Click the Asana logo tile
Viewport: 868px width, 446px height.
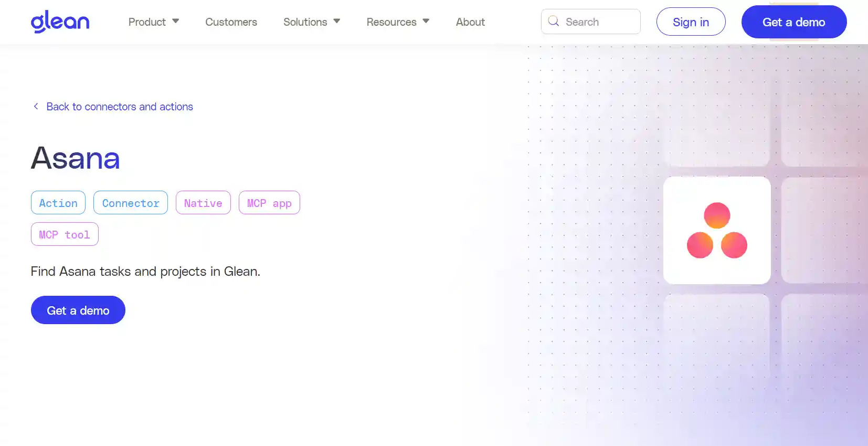pyautogui.click(x=717, y=230)
